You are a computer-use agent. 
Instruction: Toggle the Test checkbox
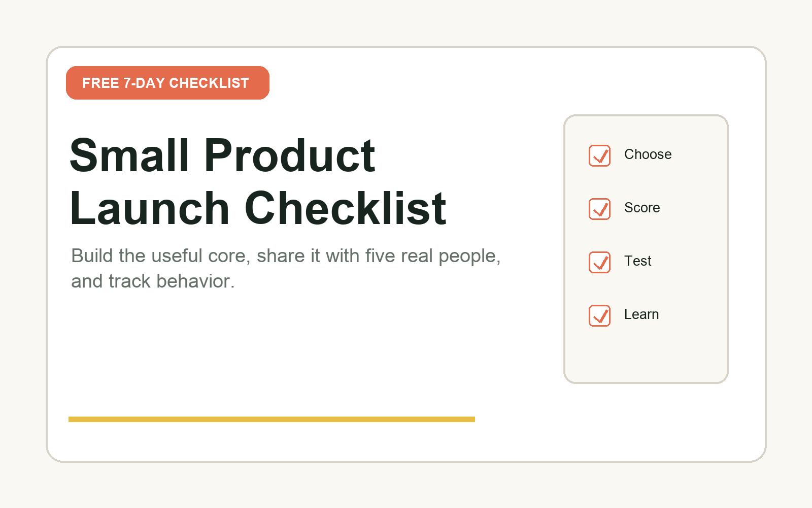tap(599, 262)
